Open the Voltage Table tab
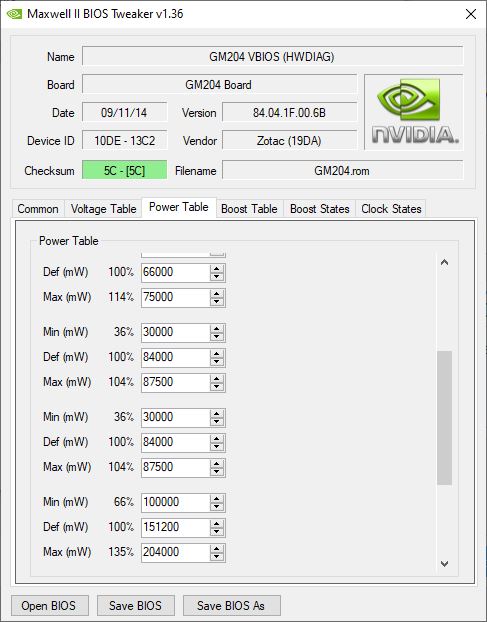 click(x=104, y=209)
